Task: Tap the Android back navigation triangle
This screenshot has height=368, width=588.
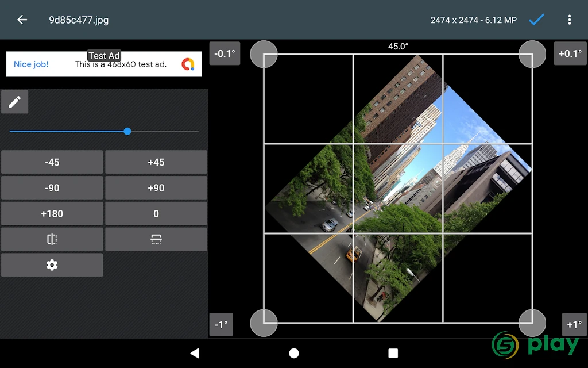Action: [x=195, y=353]
